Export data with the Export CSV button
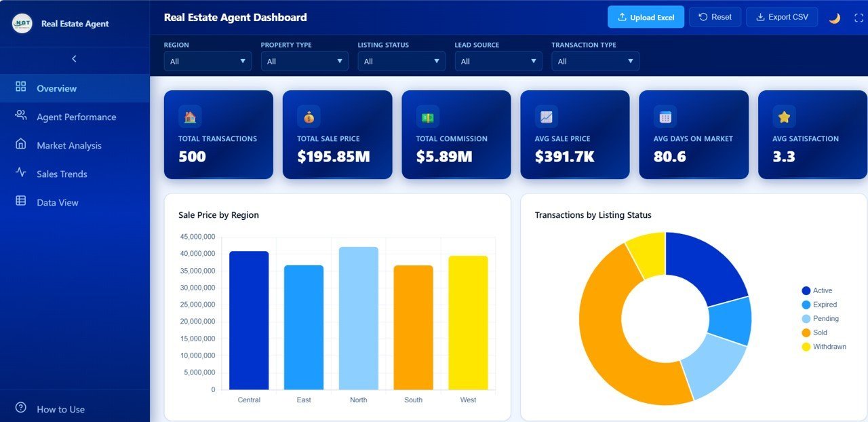This screenshot has width=868, height=422. (x=782, y=16)
